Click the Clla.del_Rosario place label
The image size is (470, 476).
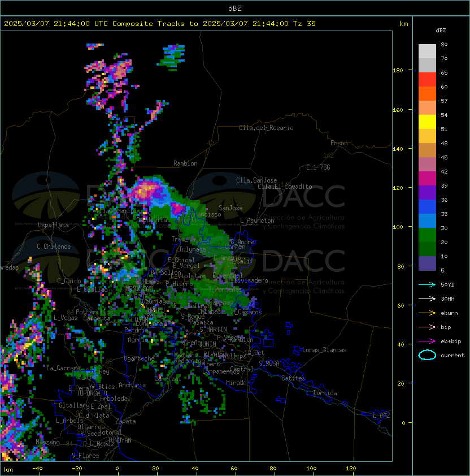coord(266,128)
